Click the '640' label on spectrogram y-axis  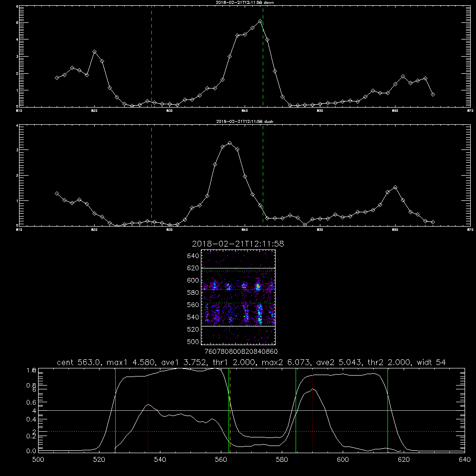pyautogui.click(x=193, y=256)
